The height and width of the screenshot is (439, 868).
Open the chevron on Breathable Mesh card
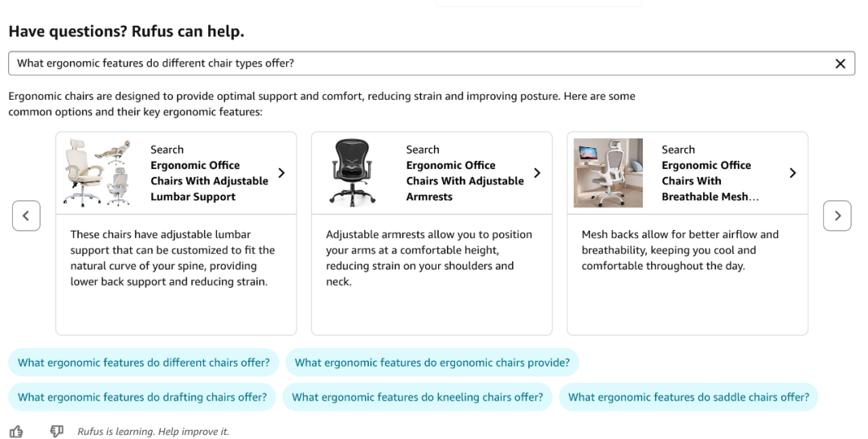792,173
